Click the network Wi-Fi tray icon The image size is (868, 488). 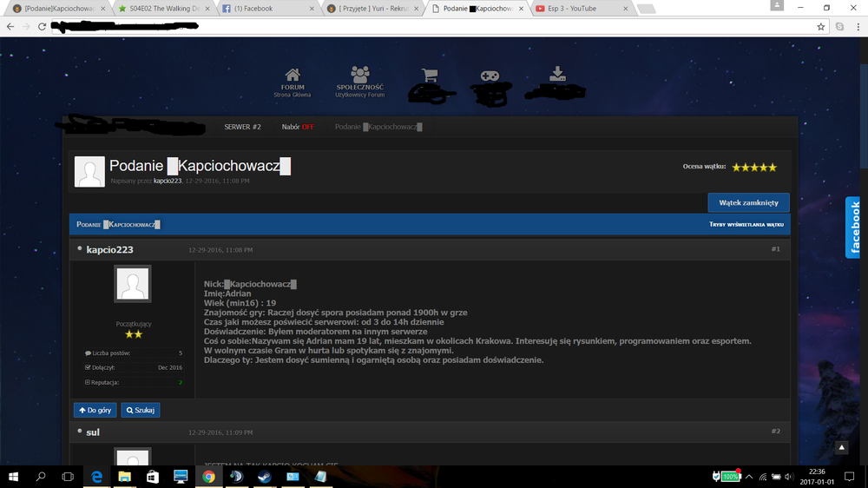(763, 477)
